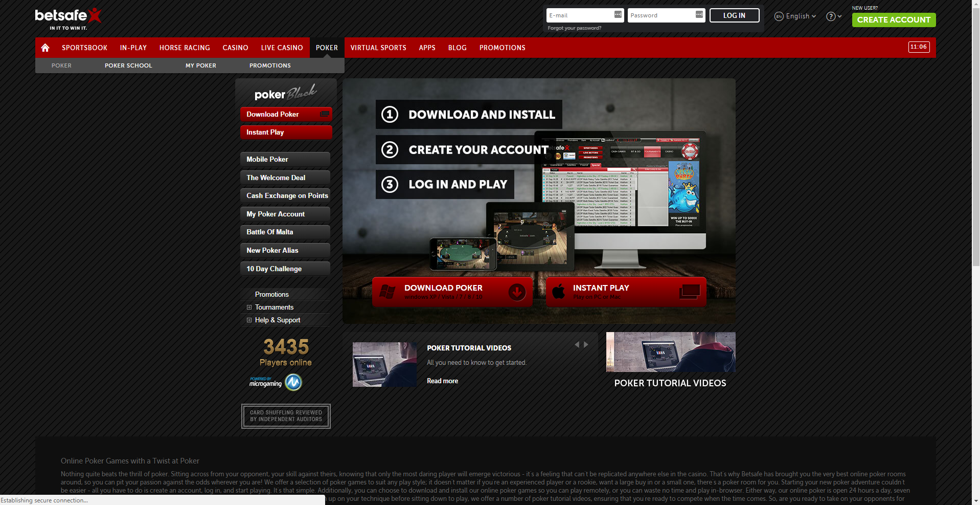Open the Live Casino menu
This screenshot has height=505, width=980.
coord(282,48)
